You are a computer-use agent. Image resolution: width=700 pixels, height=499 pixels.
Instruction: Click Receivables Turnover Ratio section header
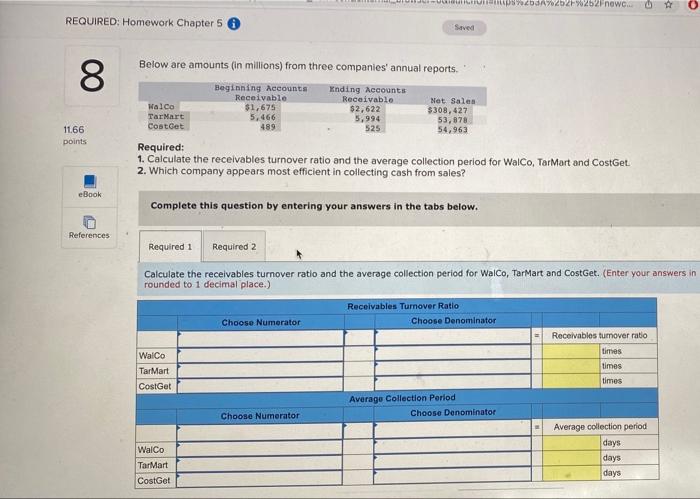tap(403, 306)
